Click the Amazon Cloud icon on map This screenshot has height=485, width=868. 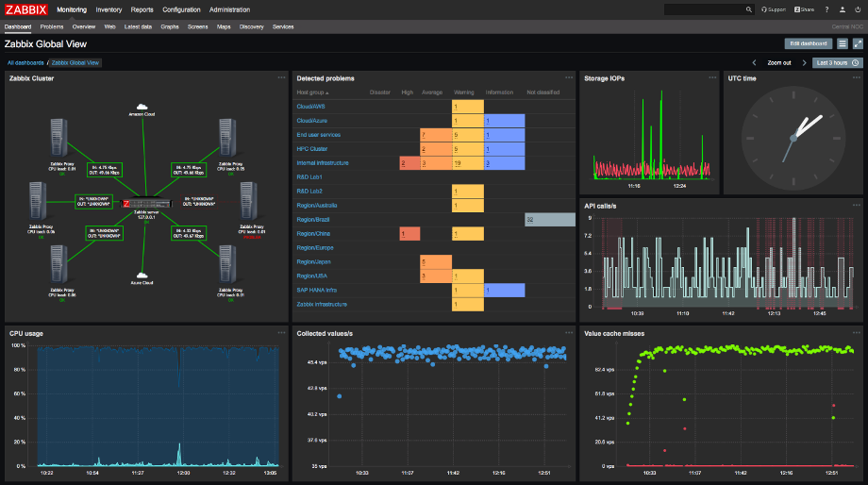[142, 107]
